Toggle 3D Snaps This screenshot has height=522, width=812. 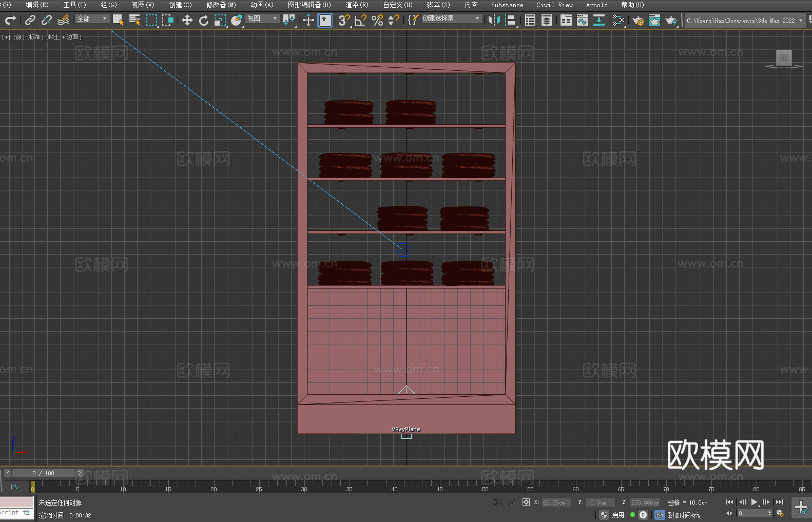(x=344, y=20)
